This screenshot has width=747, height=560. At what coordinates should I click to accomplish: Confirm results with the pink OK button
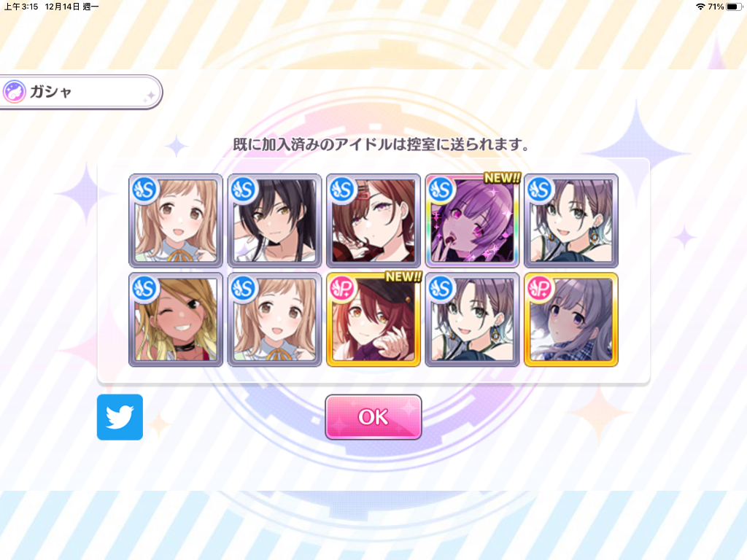click(373, 416)
